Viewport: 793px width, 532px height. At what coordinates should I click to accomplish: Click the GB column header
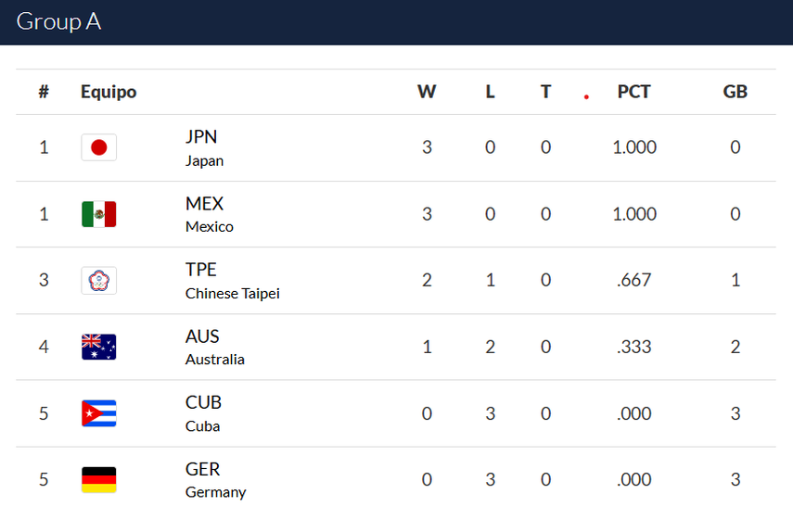tap(735, 92)
